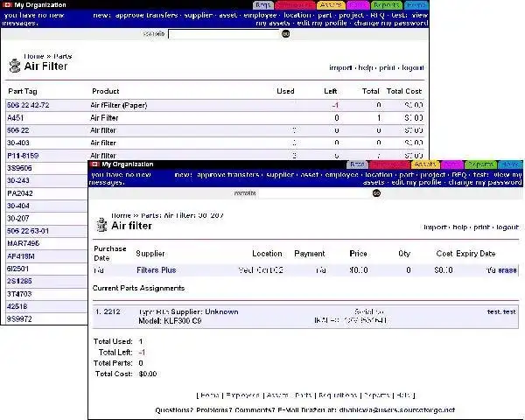The width and height of the screenshot is (525, 420).
Task: Open assignment 2212
Action: (x=112, y=311)
